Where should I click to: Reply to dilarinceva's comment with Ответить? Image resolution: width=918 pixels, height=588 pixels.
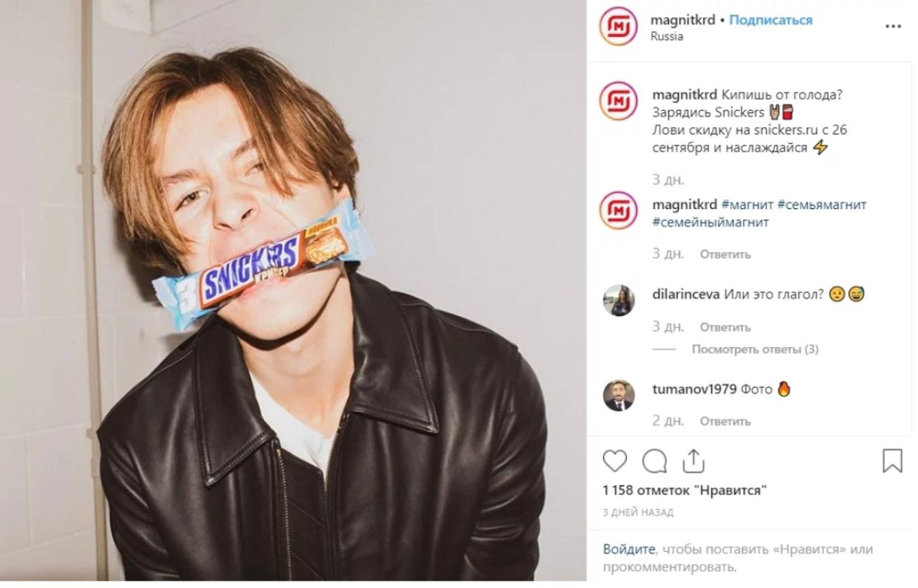point(725,327)
